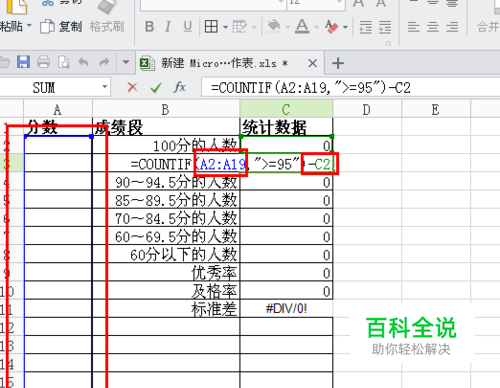Increase indent icon
500x388 pixels.
(385, 27)
